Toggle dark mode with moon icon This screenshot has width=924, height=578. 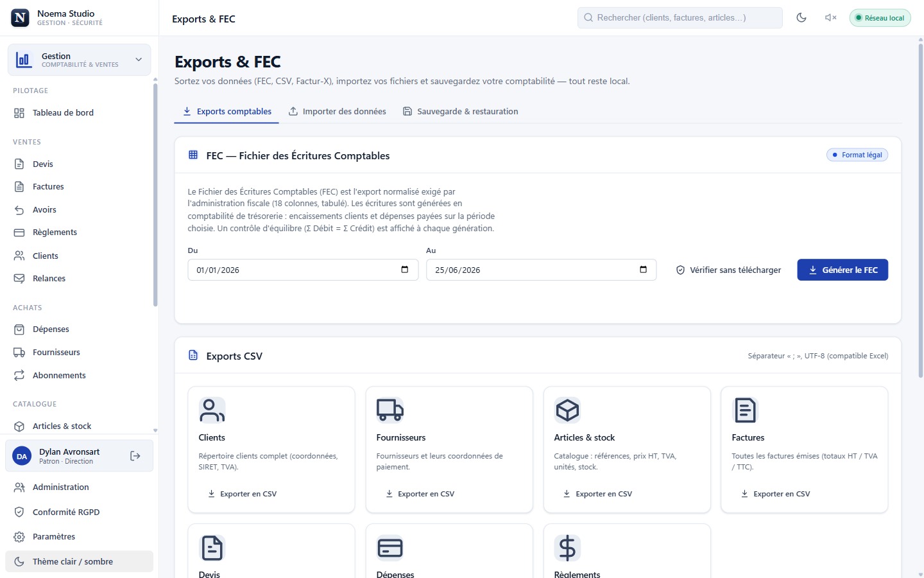click(801, 18)
